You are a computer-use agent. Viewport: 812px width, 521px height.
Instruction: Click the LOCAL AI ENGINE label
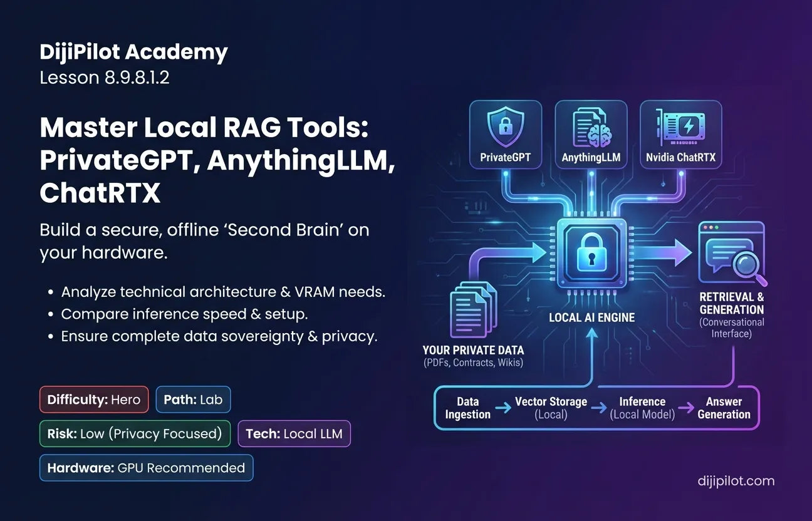click(591, 317)
